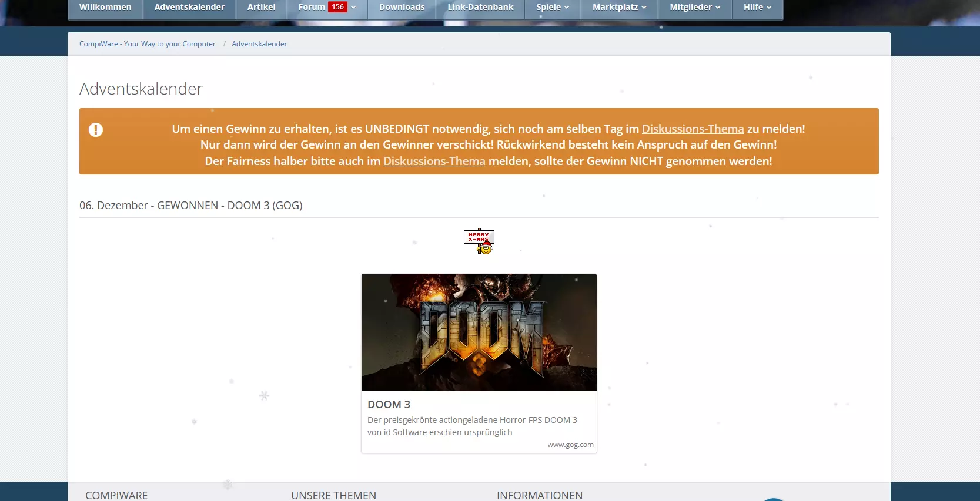980x501 pixels.
Task: Click the exclamation warning icon
Action: pos(96,130)
